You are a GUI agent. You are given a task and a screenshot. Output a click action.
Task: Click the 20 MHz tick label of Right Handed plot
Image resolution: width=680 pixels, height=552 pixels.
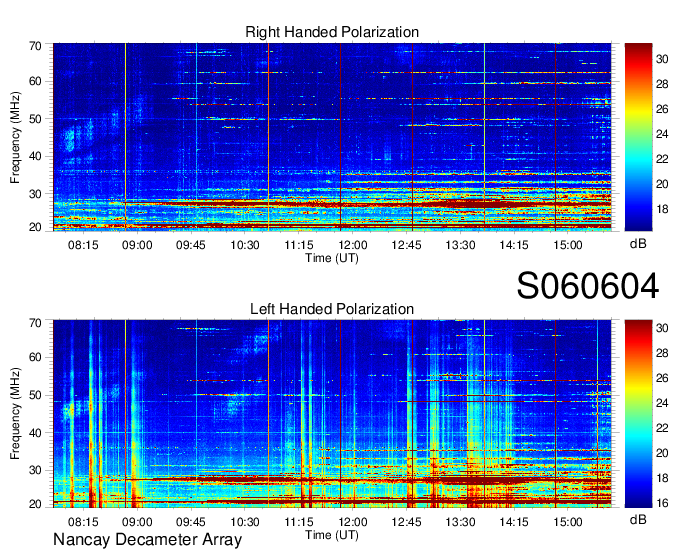(x=36, y=227)
